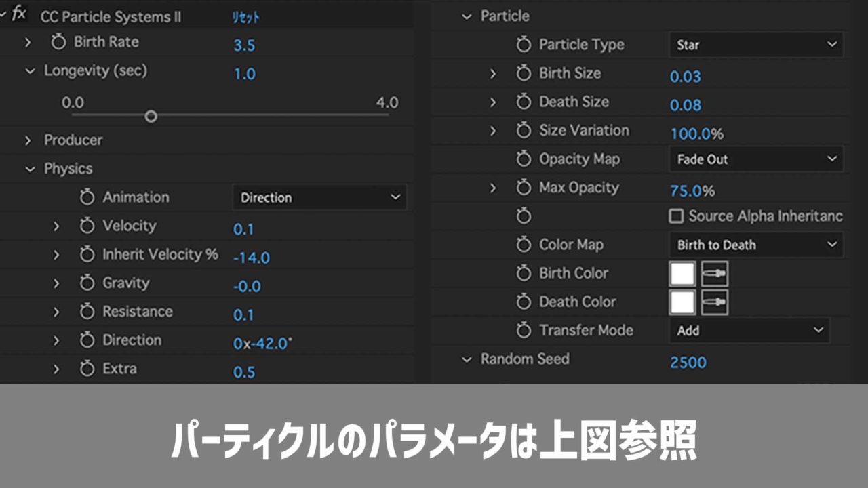
Task: Toggle the fx effect switch for CC Particle Systems II
Action: pos(19,14)
